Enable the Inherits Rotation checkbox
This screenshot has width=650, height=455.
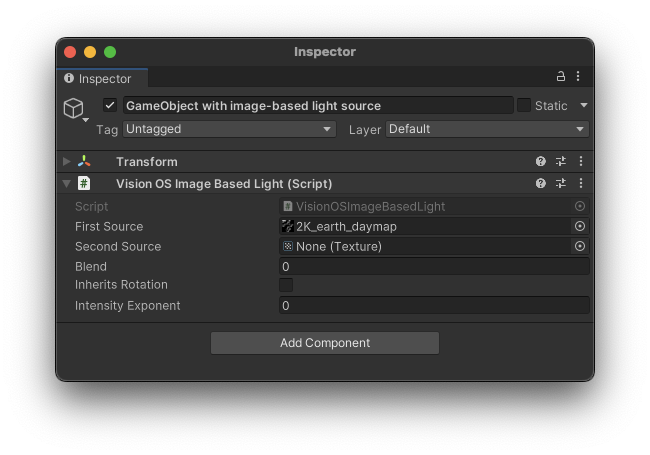pos(286,285)
